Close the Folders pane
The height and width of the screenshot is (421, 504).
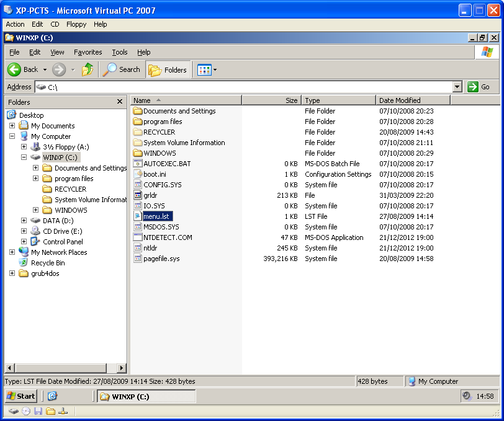click(120, 102)
